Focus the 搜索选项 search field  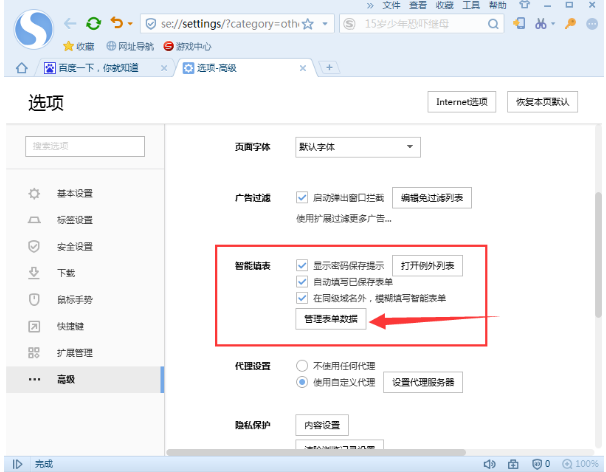pyautogui.click(x=85, y=146)
